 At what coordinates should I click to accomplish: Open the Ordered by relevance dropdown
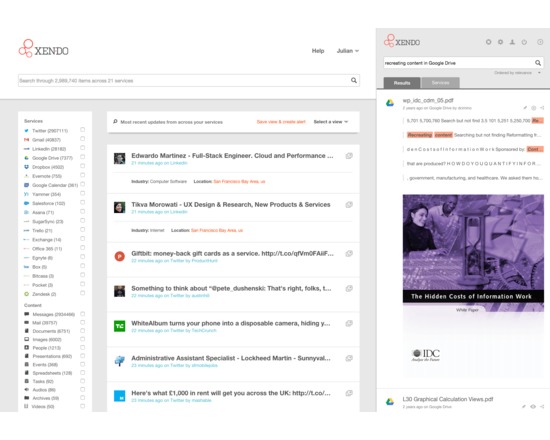coord(517,73)
